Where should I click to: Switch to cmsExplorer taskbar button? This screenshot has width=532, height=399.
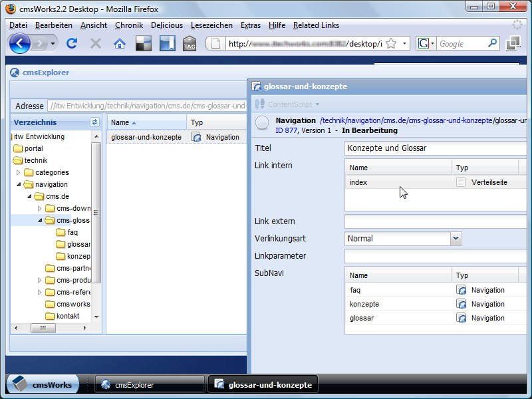tap(150, 385)
